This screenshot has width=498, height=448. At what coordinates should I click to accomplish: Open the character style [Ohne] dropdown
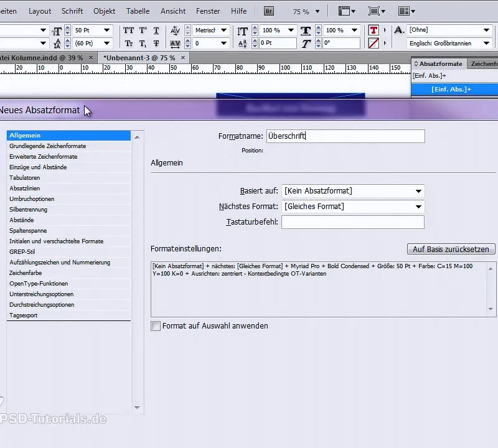point(486,30)
